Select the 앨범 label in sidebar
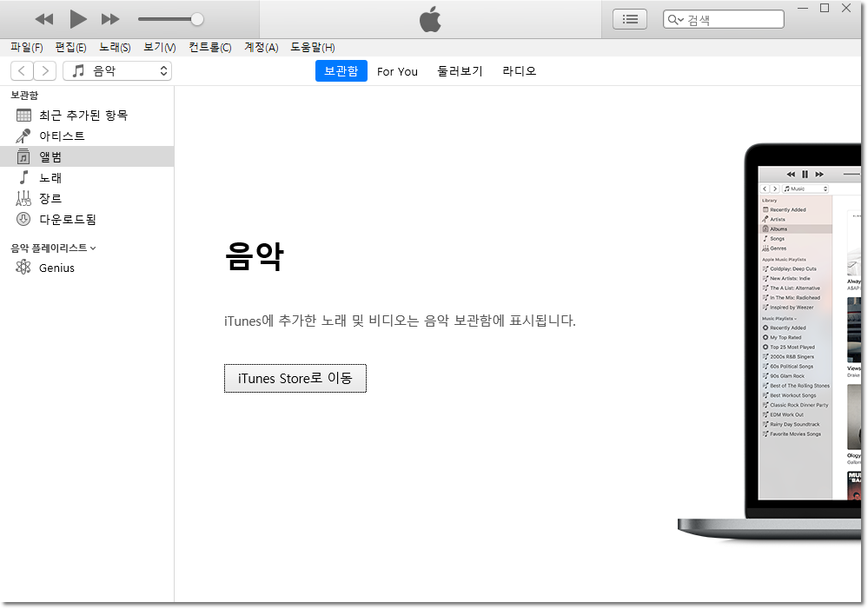The image size is (868, 609). coord(50,157)
